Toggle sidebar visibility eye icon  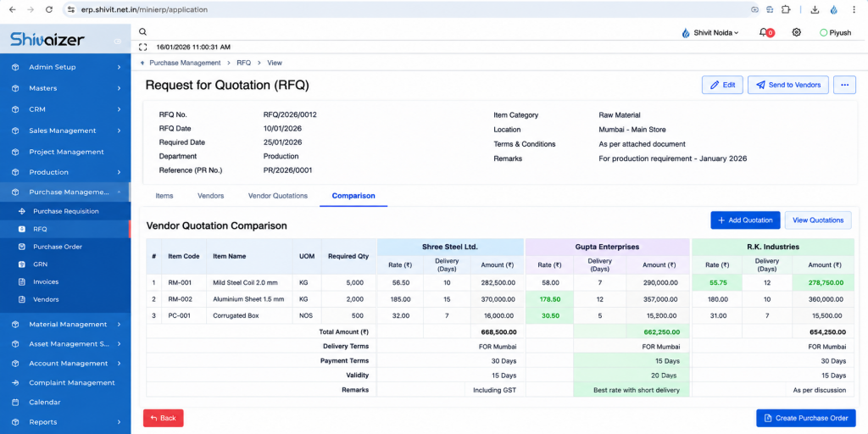coord(117,42)
